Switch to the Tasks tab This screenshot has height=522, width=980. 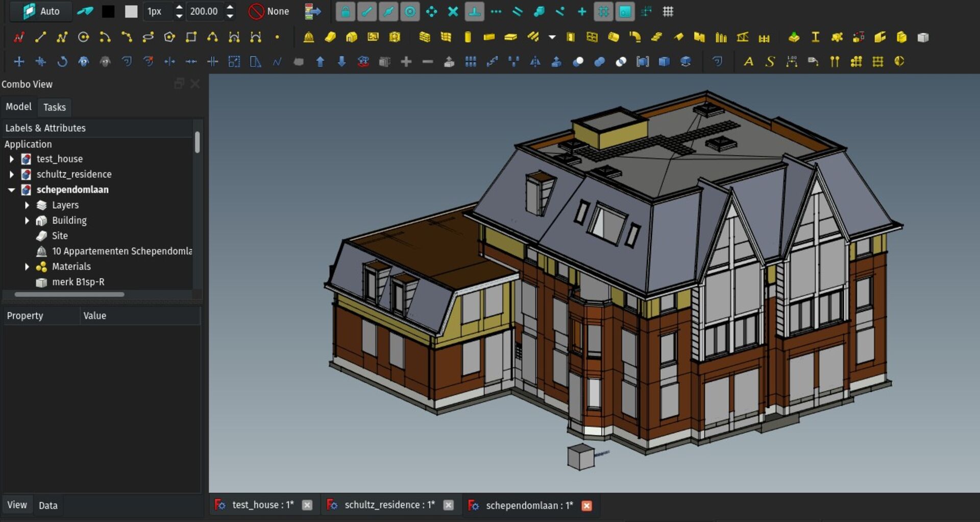click(x=55, y=107)
